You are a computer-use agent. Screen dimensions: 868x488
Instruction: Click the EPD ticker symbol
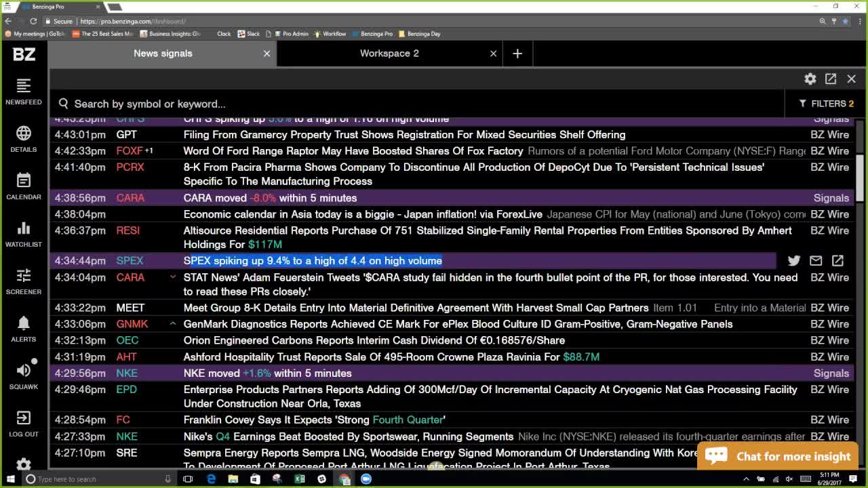pos(127,390)
